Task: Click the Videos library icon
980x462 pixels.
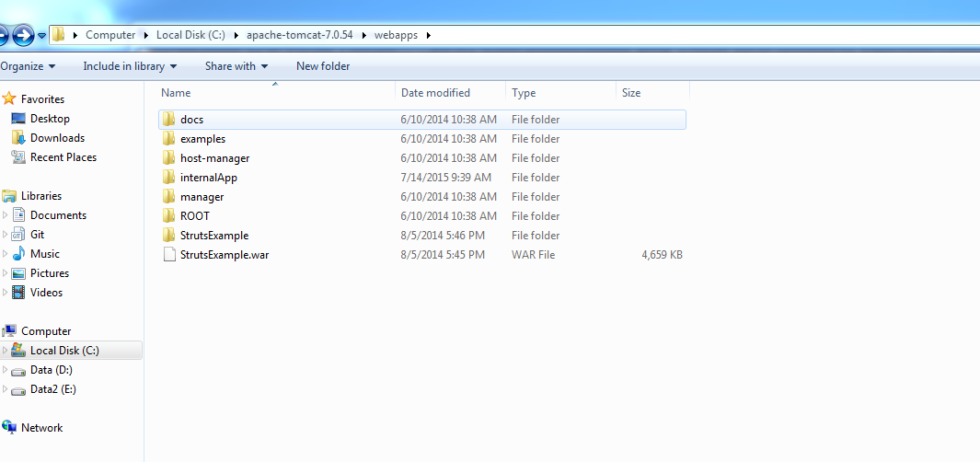Action: click(18, 292)
